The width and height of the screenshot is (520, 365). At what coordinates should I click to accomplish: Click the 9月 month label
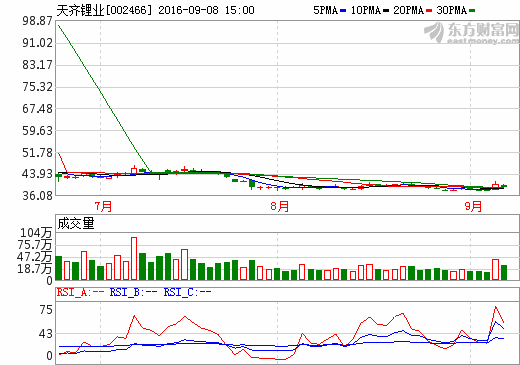473,206
